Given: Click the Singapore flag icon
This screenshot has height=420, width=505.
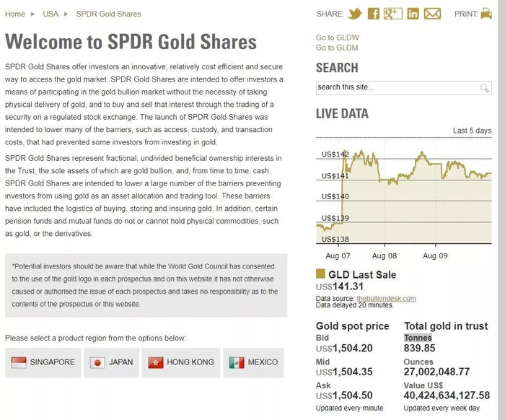Looking at the screenshot, I should click(x=17, y=362).
